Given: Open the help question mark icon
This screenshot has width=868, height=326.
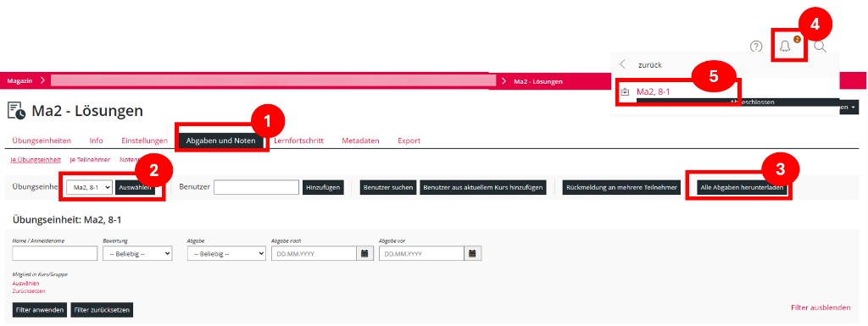Looking at the screenshot, I should pos(755,47).
